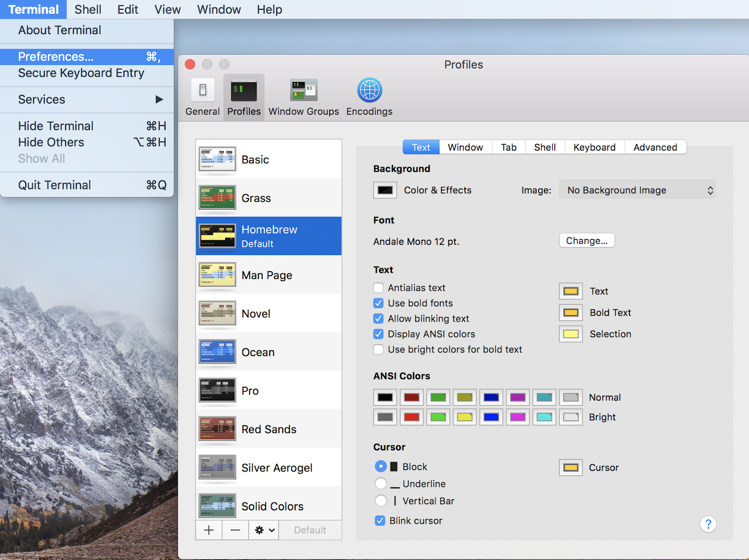Select the Block cursor radio button
This screenshot has width=749, height=560.
[381, 466]
